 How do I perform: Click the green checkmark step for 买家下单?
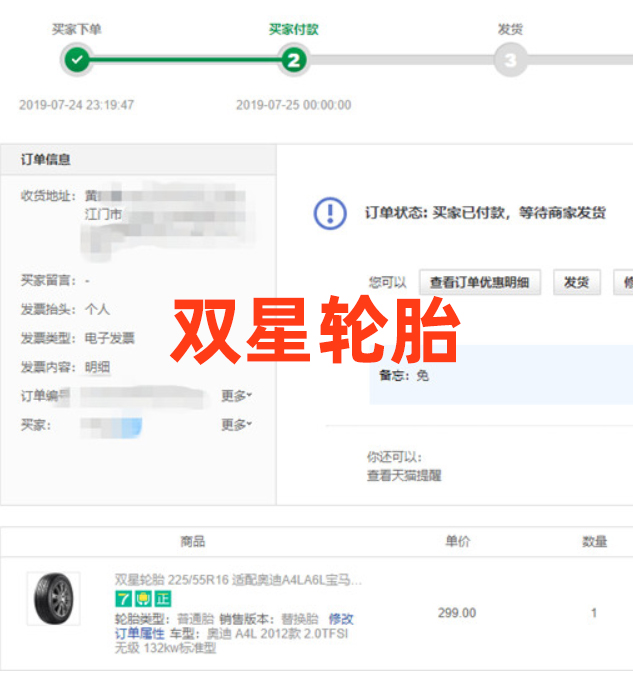click(77, 60)
